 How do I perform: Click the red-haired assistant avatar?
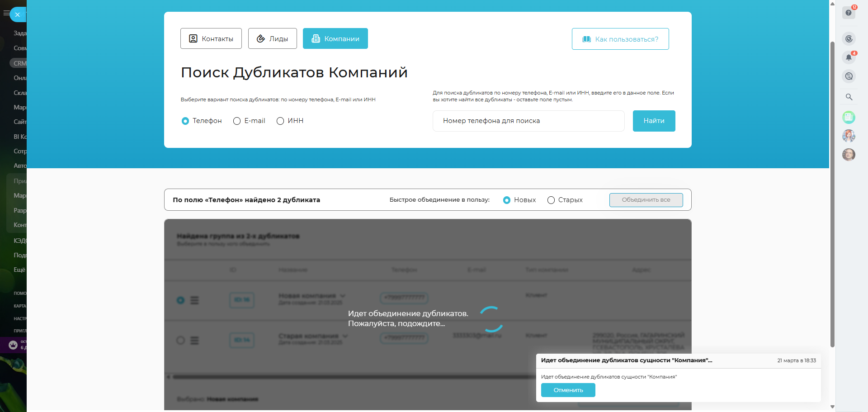point(849,136)
